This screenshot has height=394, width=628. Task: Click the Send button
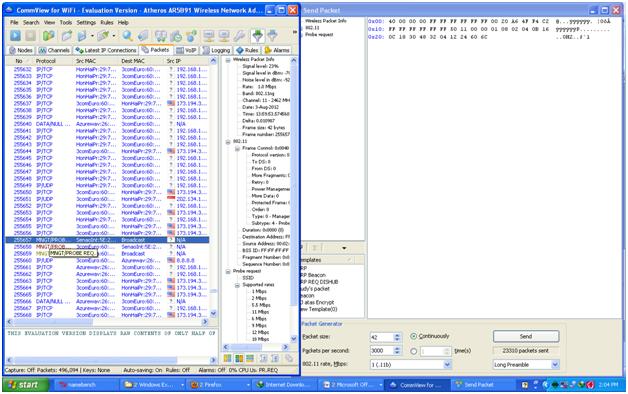tap(526, 336)
